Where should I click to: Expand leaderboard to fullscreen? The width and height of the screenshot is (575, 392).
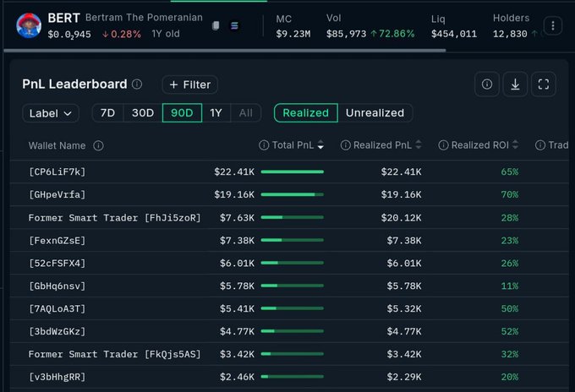544,84
